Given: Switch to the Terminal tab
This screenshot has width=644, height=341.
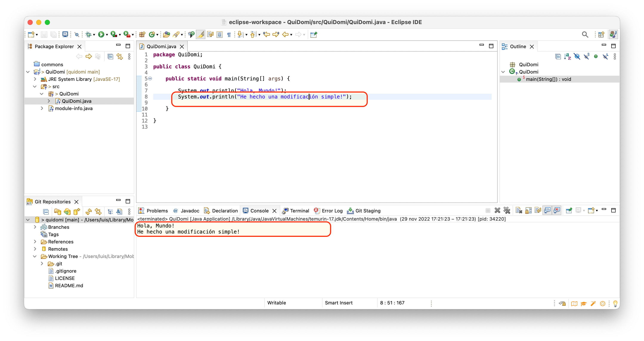Looking at the screenshot, I should pyautogui.click(x=296, y=210).
